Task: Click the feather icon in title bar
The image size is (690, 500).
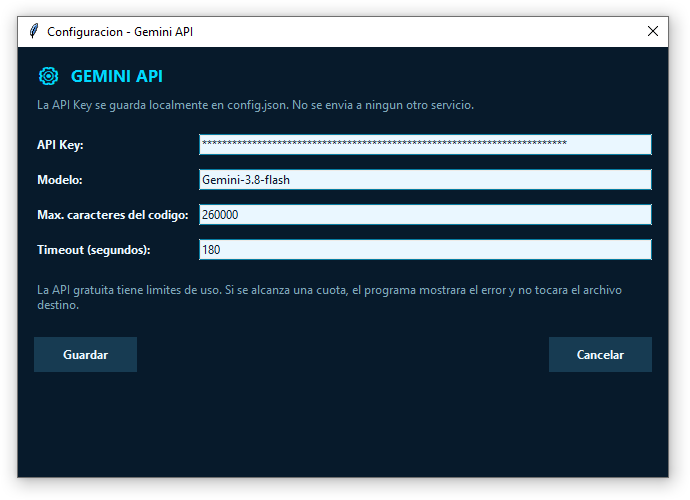Action: pyautogui.click(x=33, y=31)
